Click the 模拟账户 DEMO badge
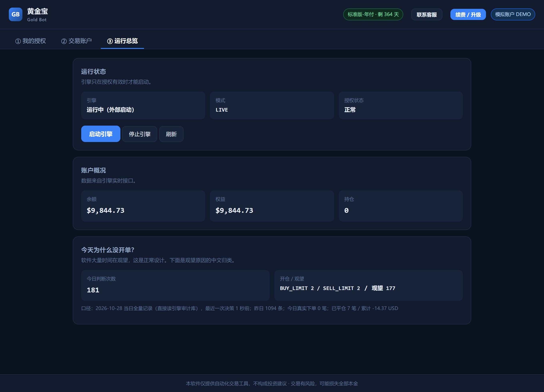Screen dimensions: 544x392 coord(513,14)
